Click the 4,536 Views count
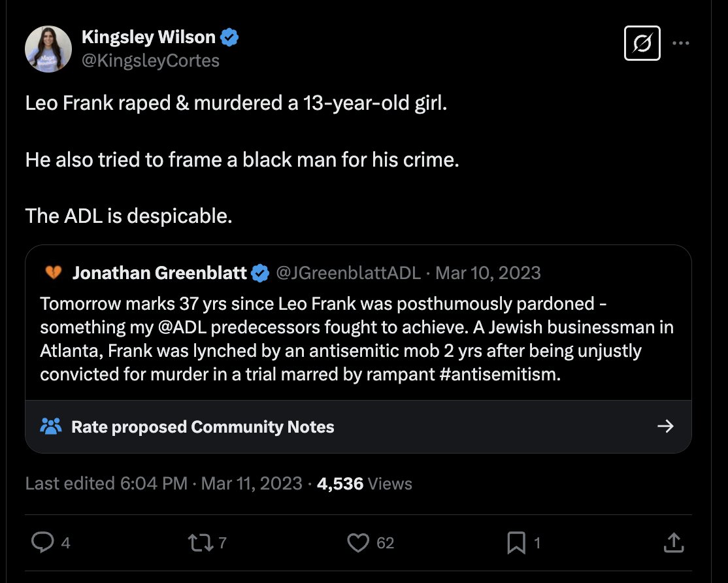The width and height of the screenshot is (728, 583). coord(364,484)
